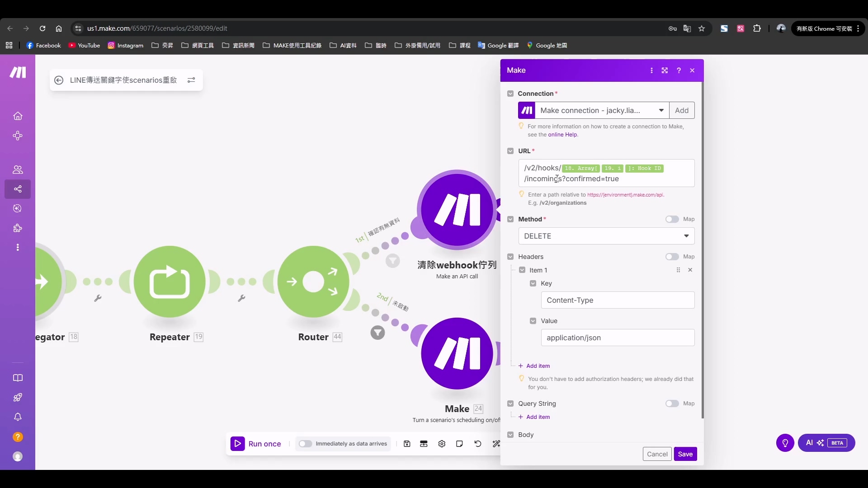
Task: Click the URL path input field
Action: 606,173
